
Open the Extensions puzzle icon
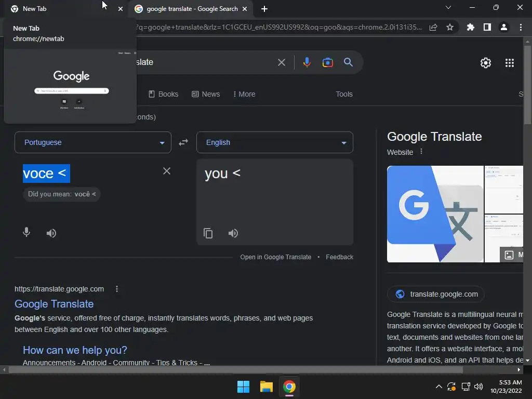470,27
